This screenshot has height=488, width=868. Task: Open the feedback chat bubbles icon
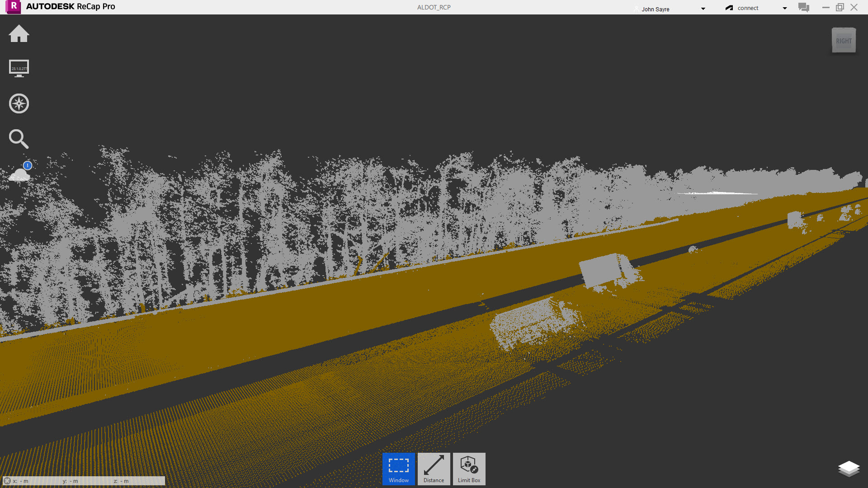(803, 8)
